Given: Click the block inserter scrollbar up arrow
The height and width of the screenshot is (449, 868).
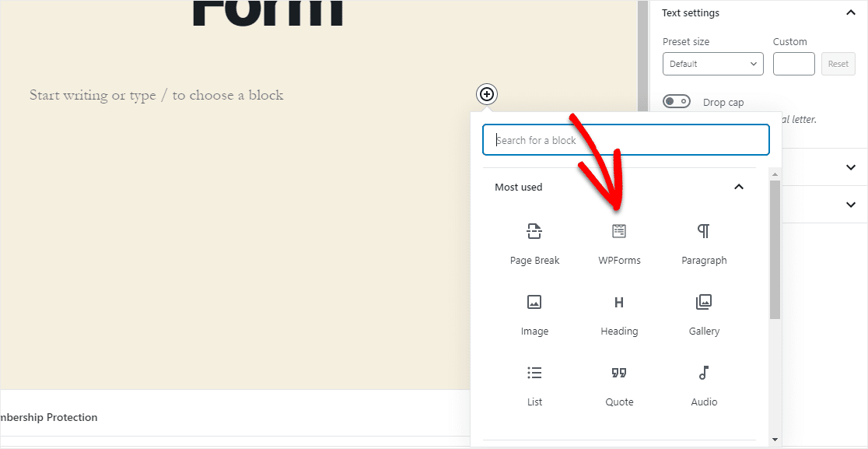Looking at the screenshot, I should point(775,174).
